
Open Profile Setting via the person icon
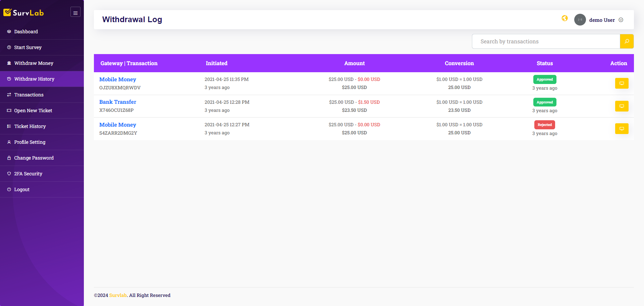pos(9,142)
